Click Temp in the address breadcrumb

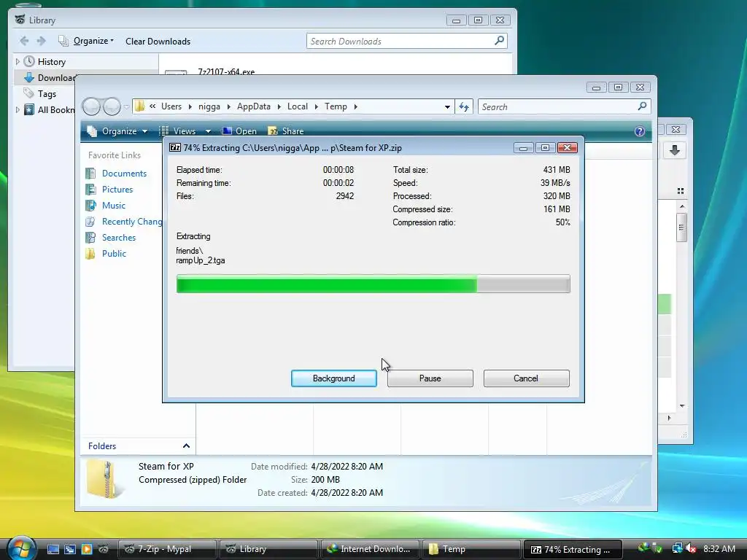tap(336, 106)
